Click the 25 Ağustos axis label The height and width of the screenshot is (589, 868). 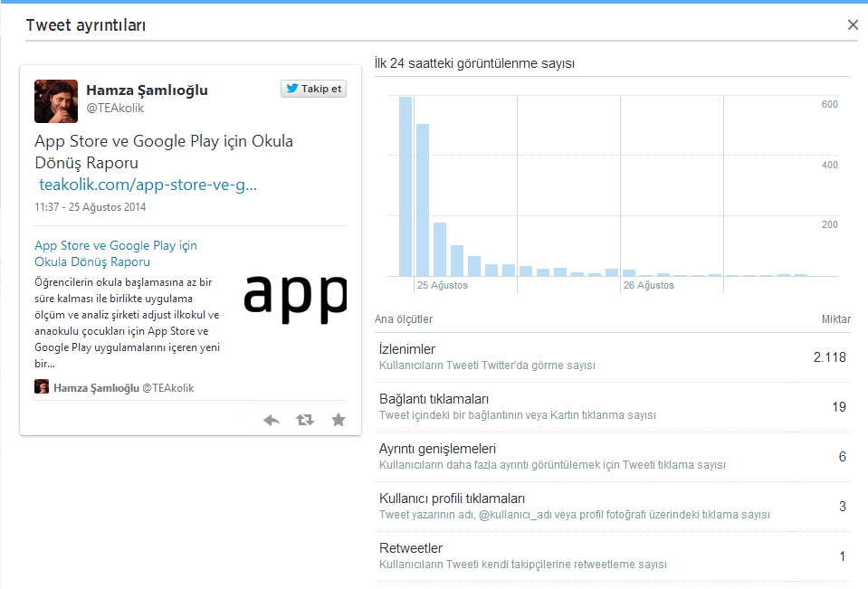(x=443, y=285)
